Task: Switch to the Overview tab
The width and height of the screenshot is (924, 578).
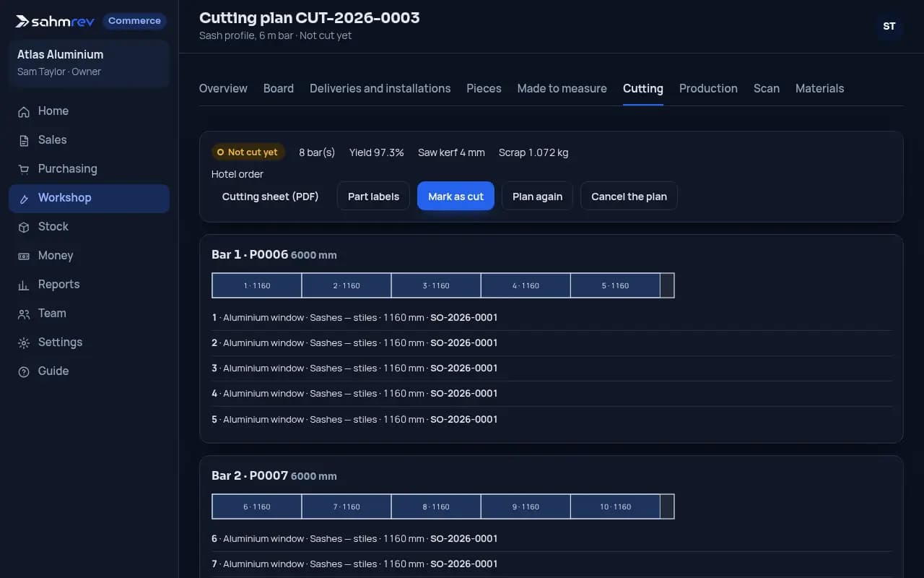Action: (223, 88)
